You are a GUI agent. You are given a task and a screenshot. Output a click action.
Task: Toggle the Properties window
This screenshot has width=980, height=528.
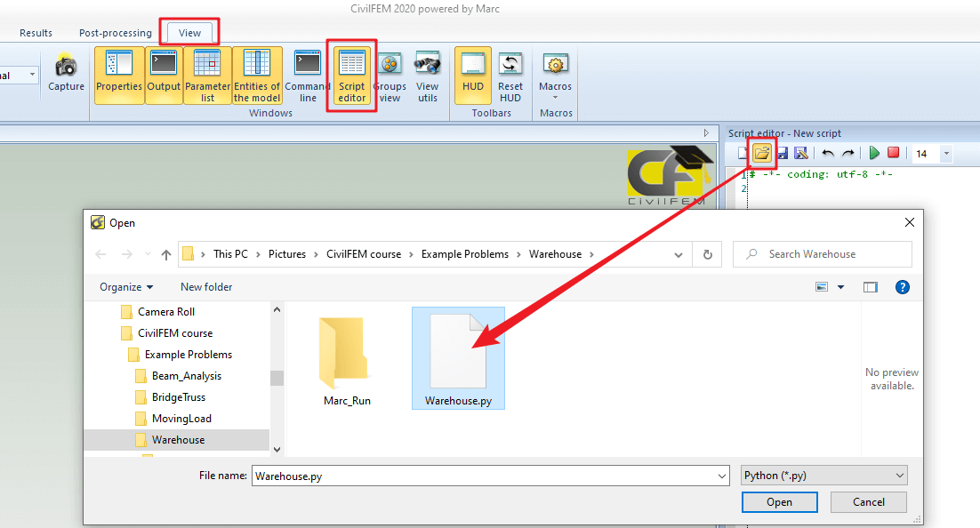pos(119,76)
